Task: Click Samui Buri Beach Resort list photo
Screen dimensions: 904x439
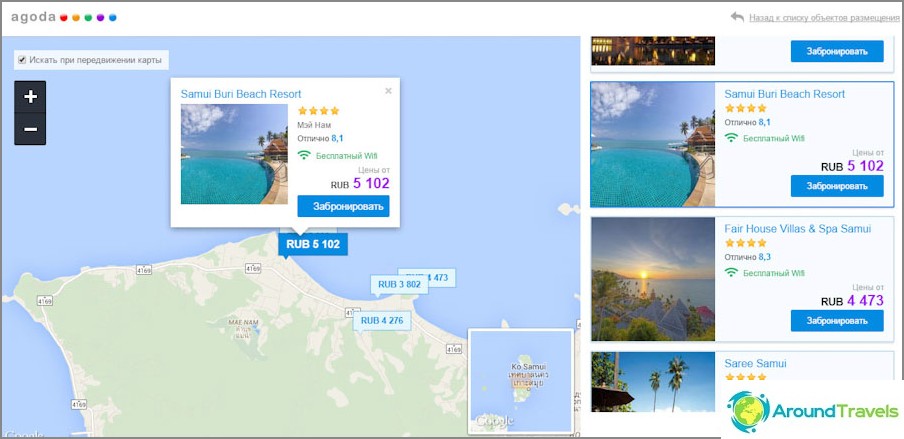Action: click(x=653, y=144)
